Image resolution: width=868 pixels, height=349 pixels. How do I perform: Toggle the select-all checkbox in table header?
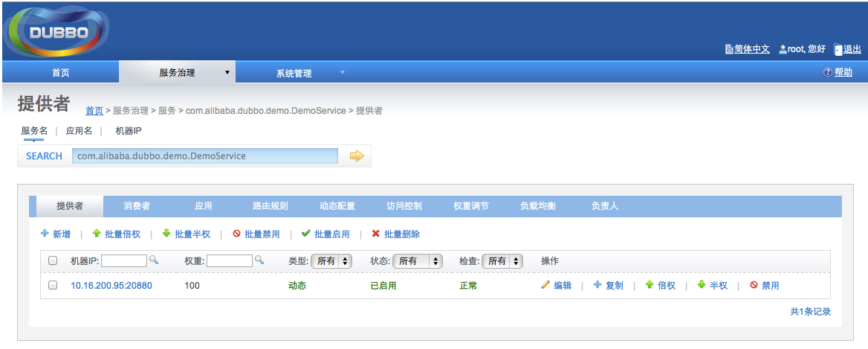click(x=53, y=261)
